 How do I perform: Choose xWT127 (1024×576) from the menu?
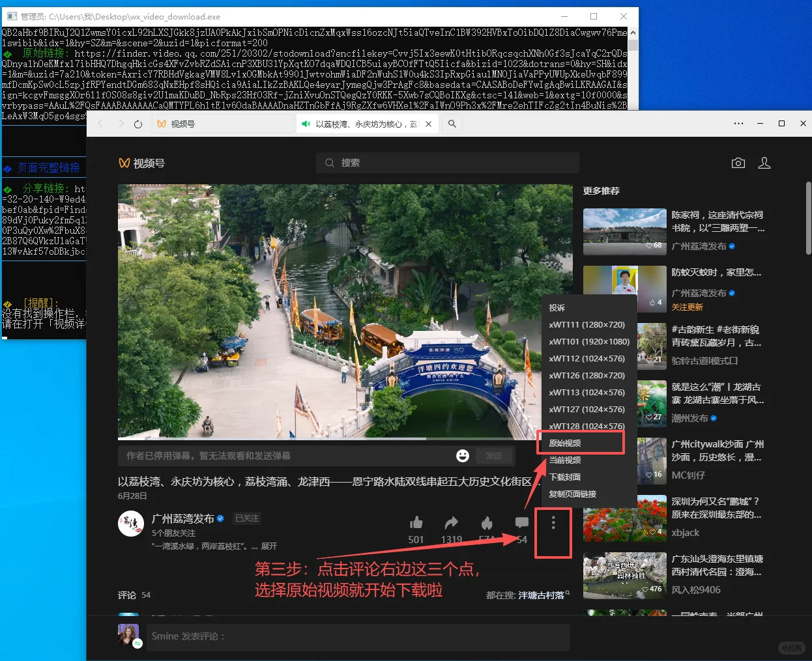588,409
